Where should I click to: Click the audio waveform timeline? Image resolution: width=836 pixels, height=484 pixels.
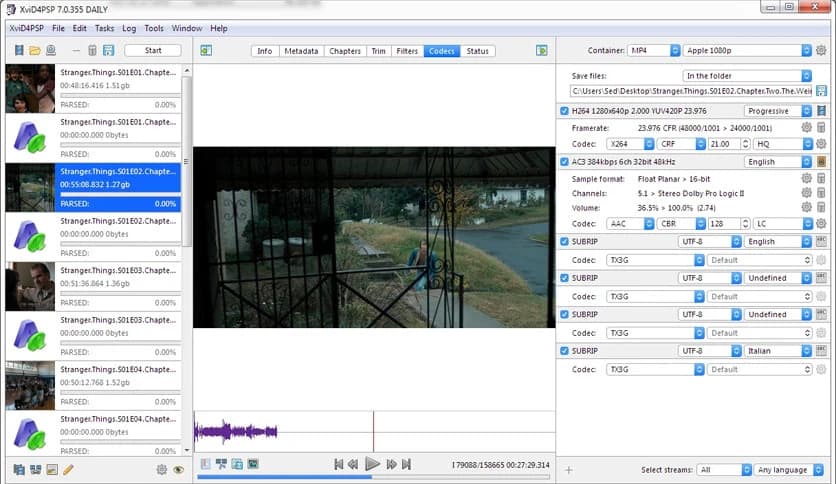point(374,431)
